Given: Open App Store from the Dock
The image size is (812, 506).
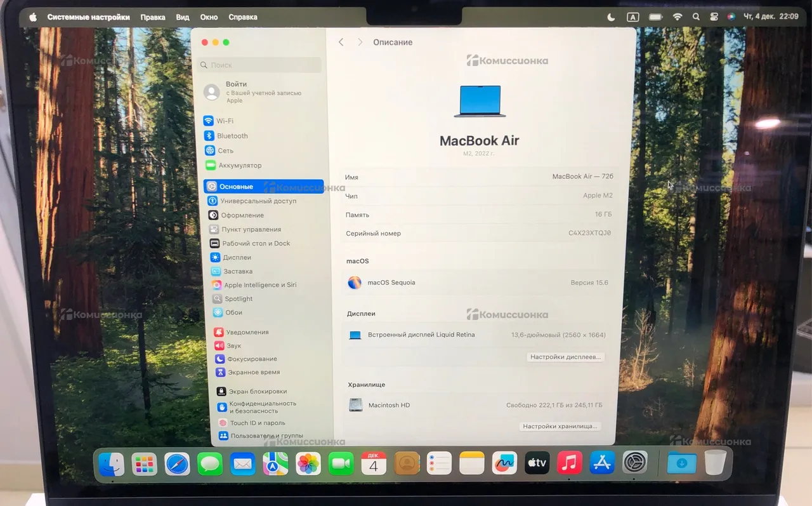Looking at the screenshot, I should [602, 463].
